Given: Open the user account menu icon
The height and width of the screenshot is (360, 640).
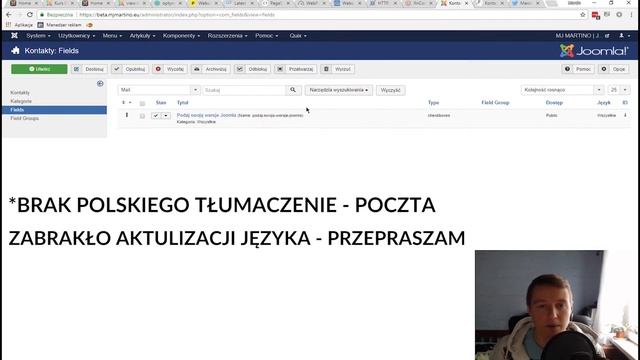Looking at the screenshot, I should pos(624,36).
